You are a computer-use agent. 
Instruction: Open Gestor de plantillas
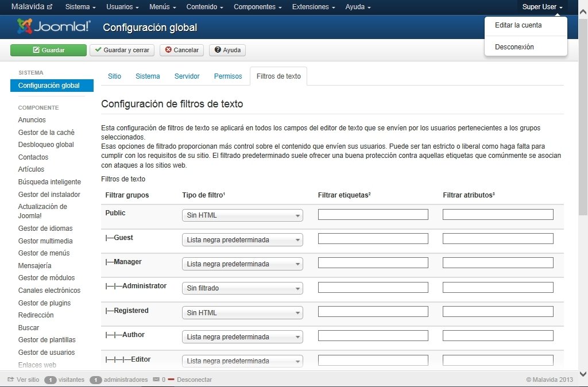pos(47,340)
